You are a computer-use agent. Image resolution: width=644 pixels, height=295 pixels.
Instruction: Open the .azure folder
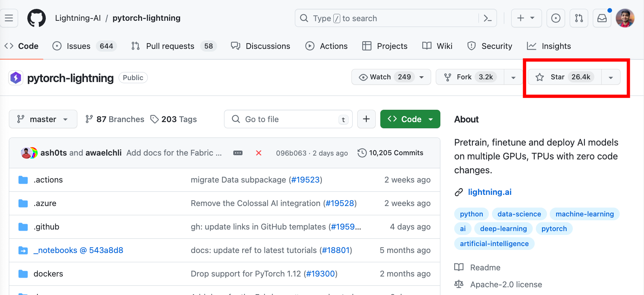(x=45, y=203)
